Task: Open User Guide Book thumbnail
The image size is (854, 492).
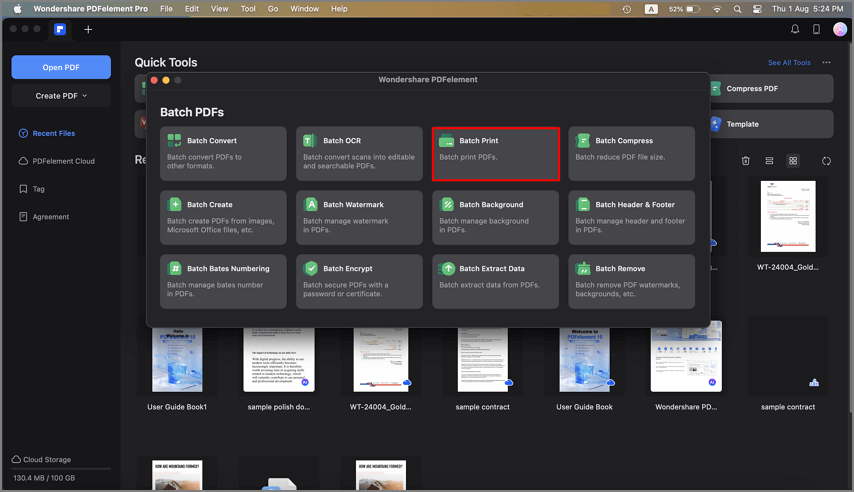Action: click(x=584, y=360)
